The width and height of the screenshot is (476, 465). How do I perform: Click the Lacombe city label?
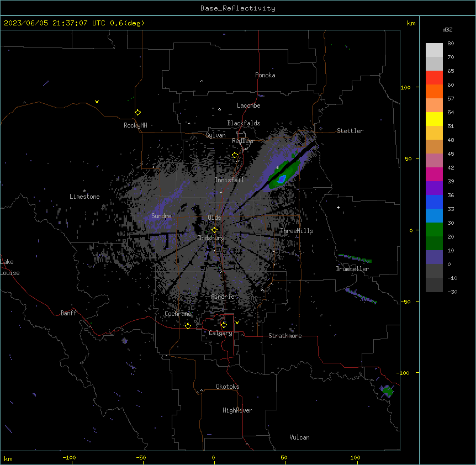click(x=248, y=105)
